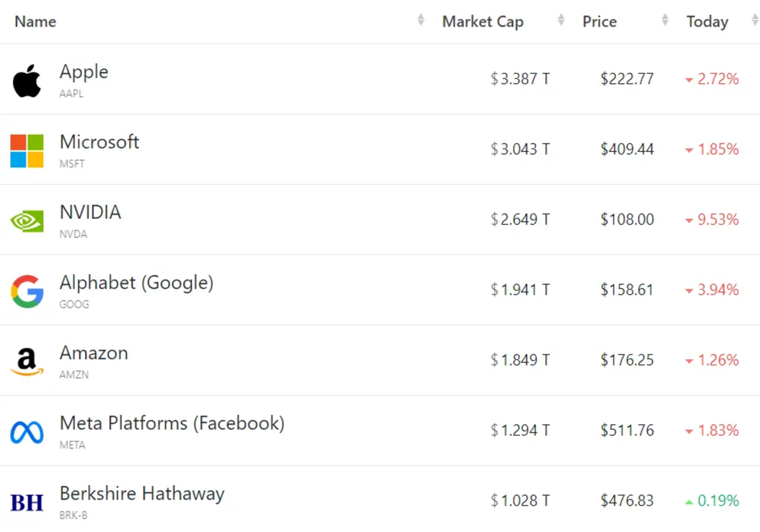Click the Apple logo icon
This screenshot has width=760, height=532.
click(x=27, y=81)
